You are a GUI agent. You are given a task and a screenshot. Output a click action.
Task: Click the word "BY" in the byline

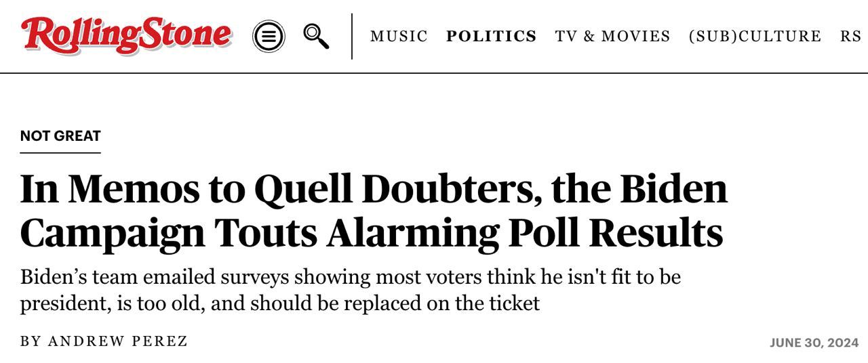tap(31, 341)
